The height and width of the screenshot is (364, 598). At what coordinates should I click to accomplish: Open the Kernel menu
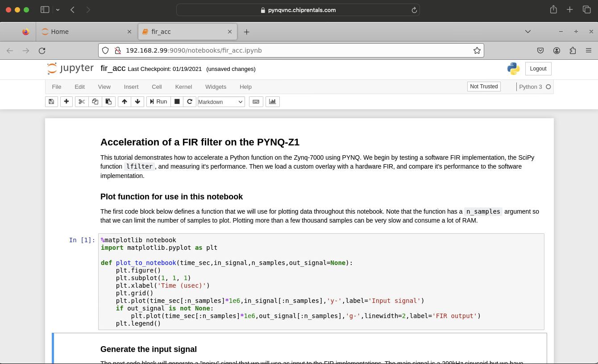pyautogui.click(x=183, y=87)
